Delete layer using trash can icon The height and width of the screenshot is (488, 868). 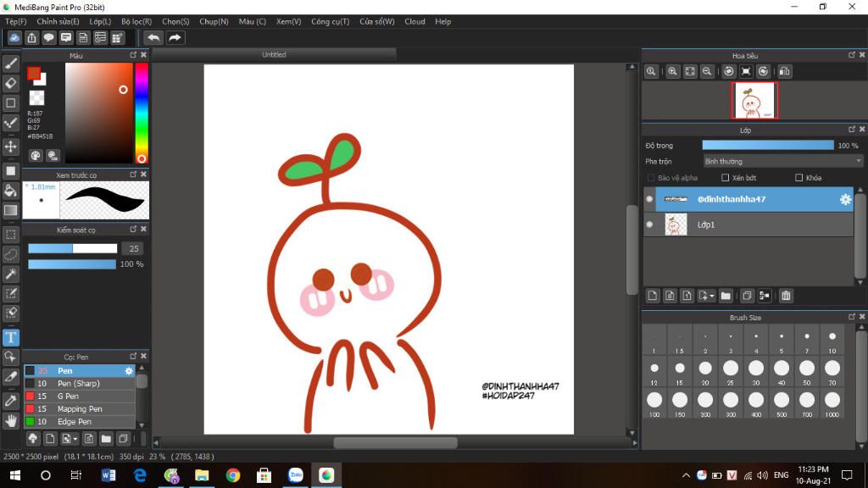coord(786,296)
